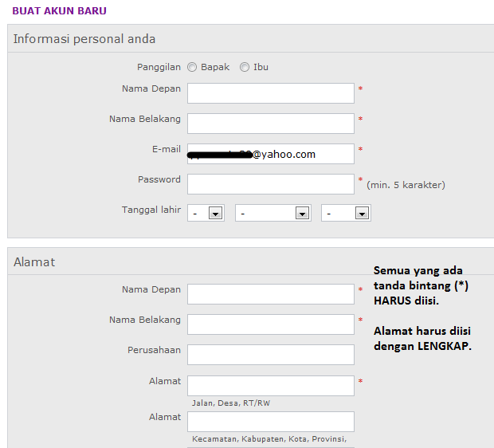Screen dimensions: 494x448
Task: Click the Tanggal lahir label
Action: point(151,210)
